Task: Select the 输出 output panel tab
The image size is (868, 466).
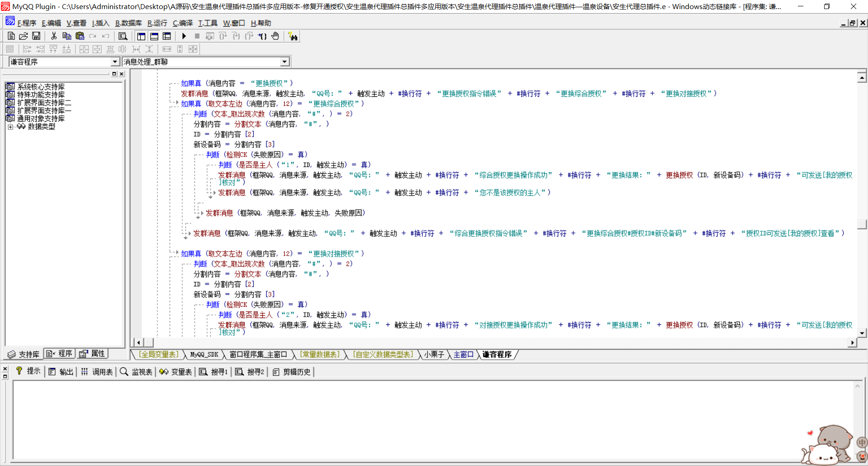Action: point(61,372)
